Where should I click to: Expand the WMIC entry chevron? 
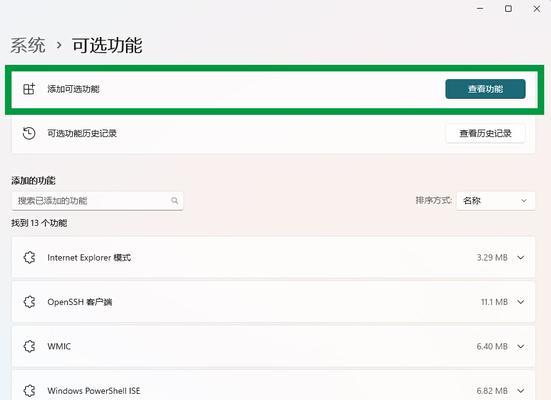point(521,346)
